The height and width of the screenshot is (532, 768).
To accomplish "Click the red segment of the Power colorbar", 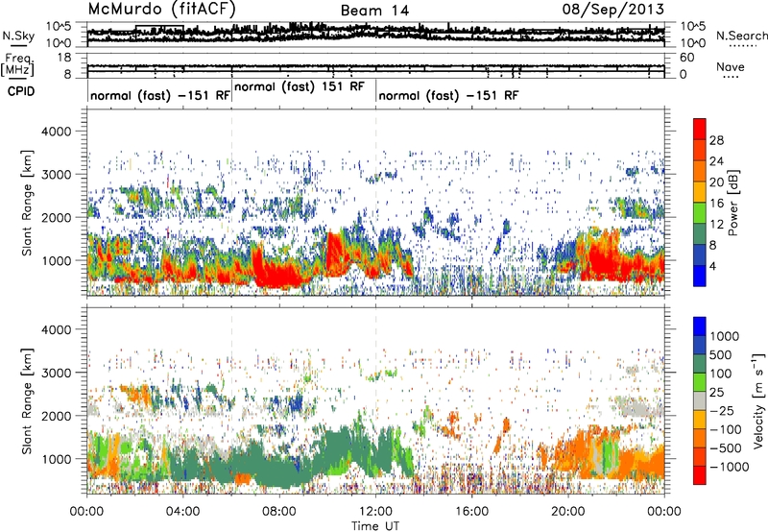I will (700, 129).
